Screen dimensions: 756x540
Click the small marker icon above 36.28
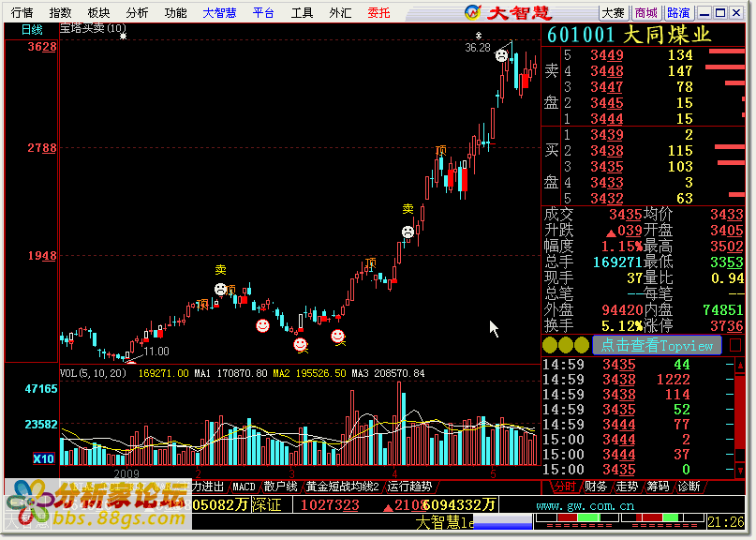[479, 36]
